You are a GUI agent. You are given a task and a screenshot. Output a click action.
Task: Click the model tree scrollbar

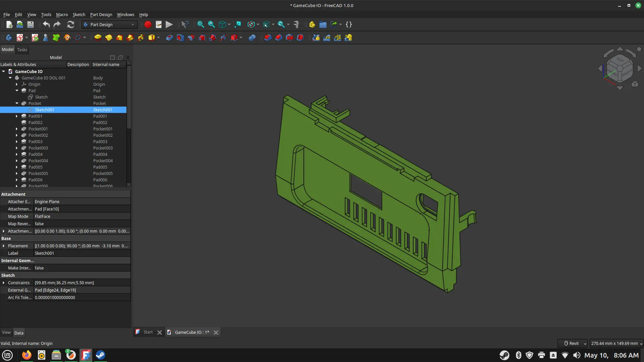tap(129, 97)
